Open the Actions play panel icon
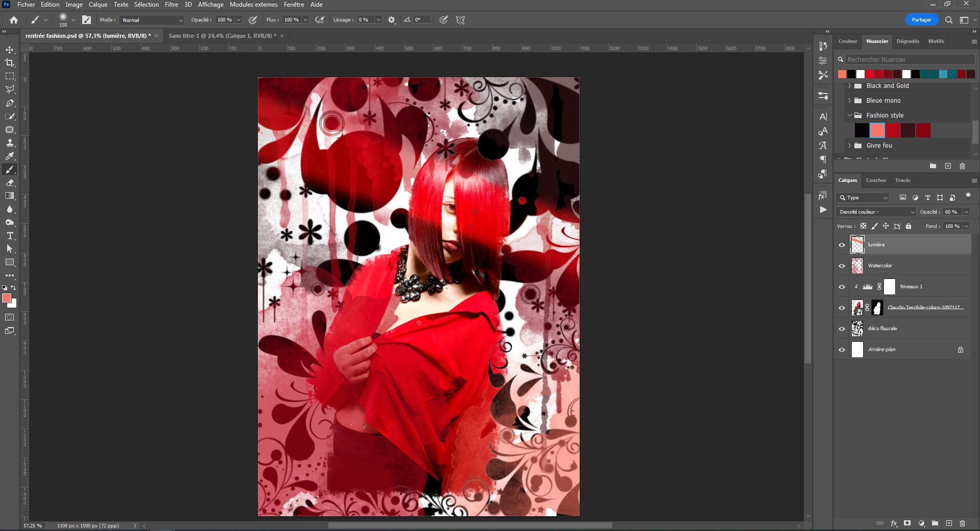Screen dimensions: 980x531 (x=823, y=210)
